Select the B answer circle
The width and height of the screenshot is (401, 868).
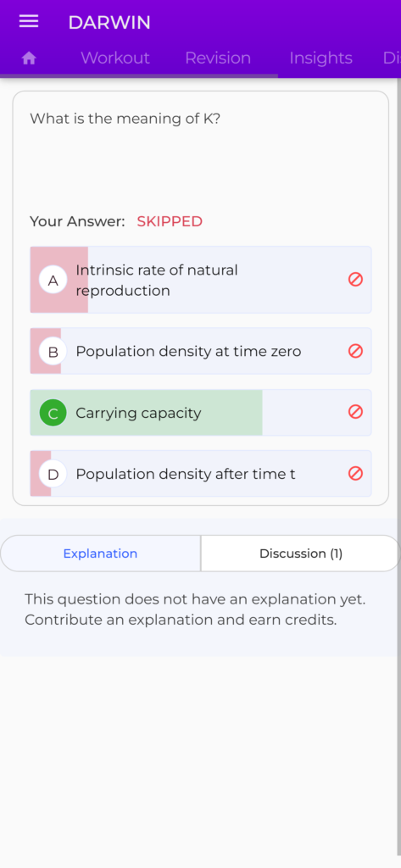tap(53, 352)
